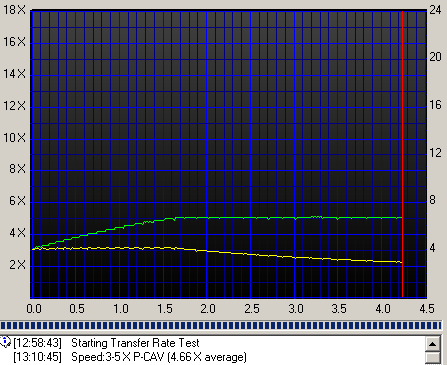Click the 4.5 label on the horizontal axis
The height and width of the screenshot is (365, 447).
427,309
